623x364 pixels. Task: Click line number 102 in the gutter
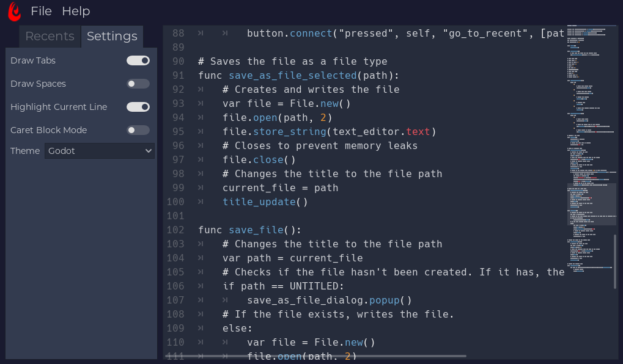tap(175, 230)
